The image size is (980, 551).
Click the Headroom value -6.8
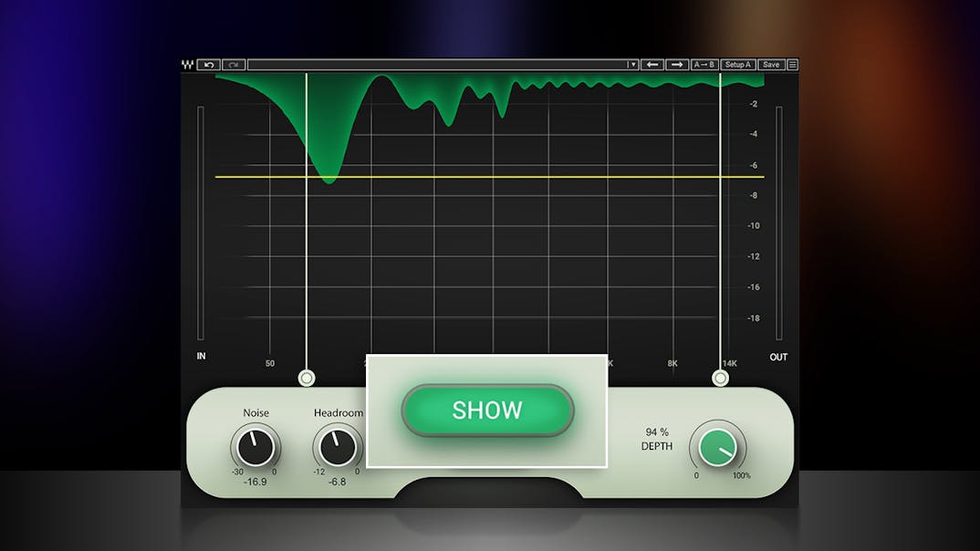[x=337, y=482]
